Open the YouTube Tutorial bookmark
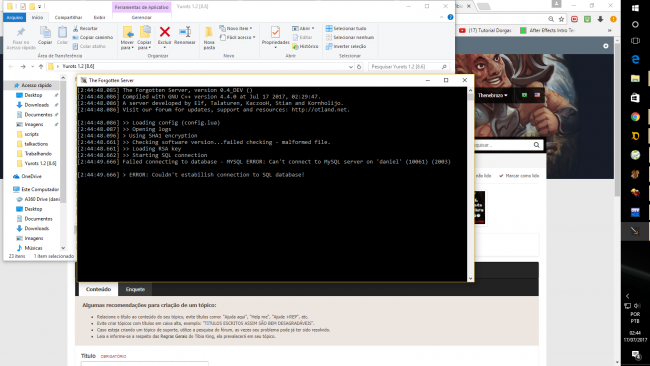650x366 pixels. click(486, 30)
